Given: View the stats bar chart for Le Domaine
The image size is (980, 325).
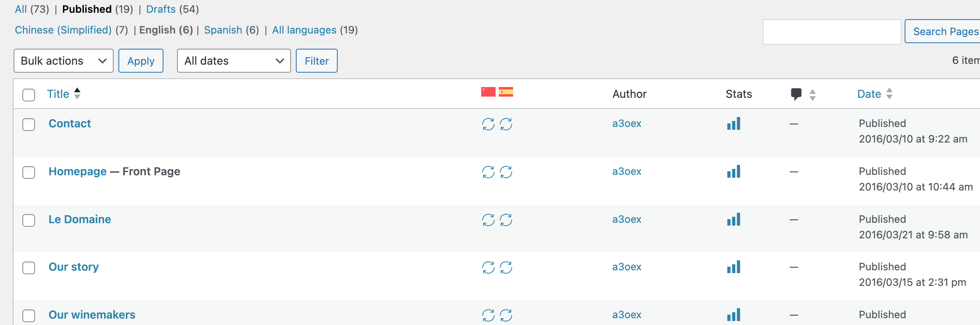Looking at the screenshot, I should [734, 219].
